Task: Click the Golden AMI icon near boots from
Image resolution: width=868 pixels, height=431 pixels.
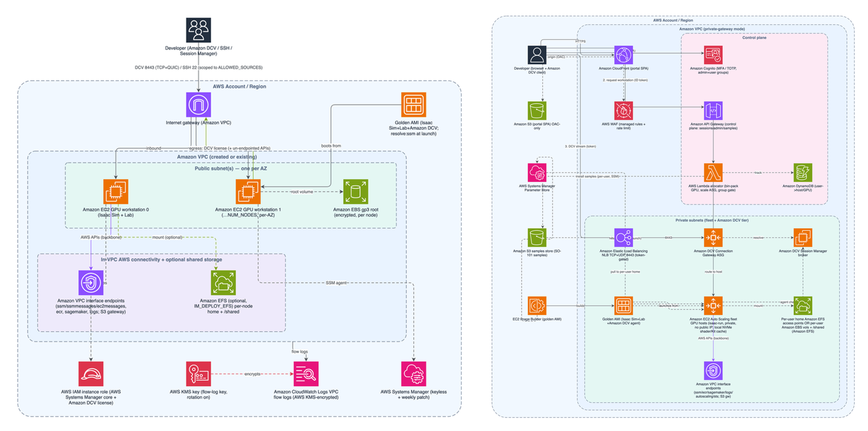Action: (413, 105)
